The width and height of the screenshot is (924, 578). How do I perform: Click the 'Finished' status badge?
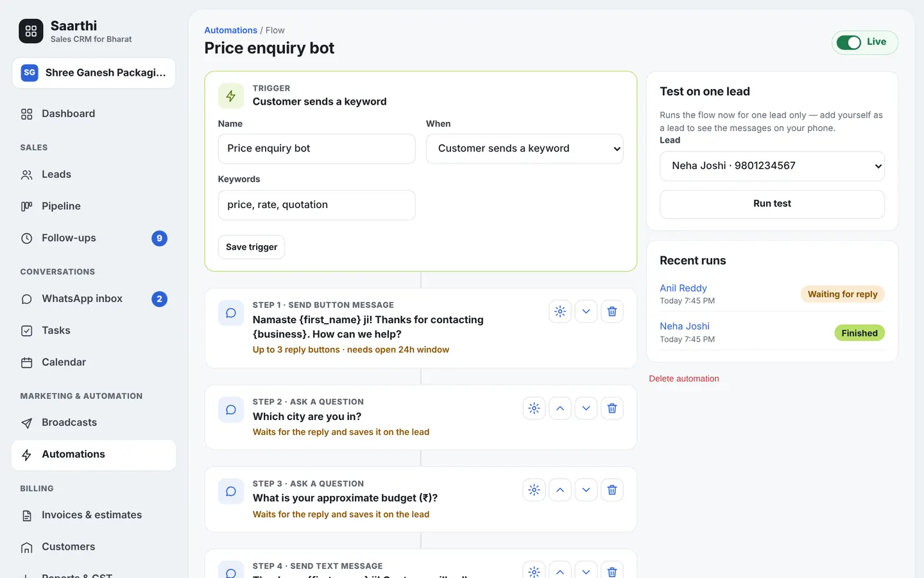click(859, 333)
